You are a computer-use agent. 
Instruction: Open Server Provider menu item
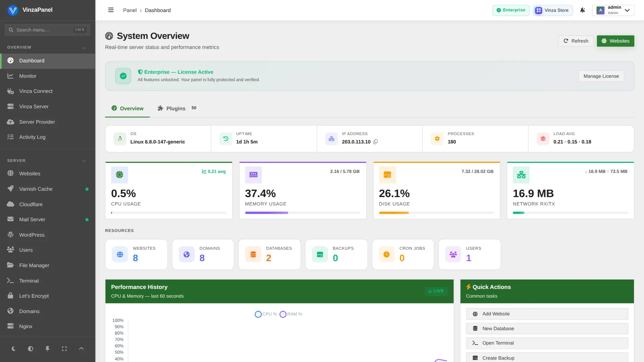(48, 122)
